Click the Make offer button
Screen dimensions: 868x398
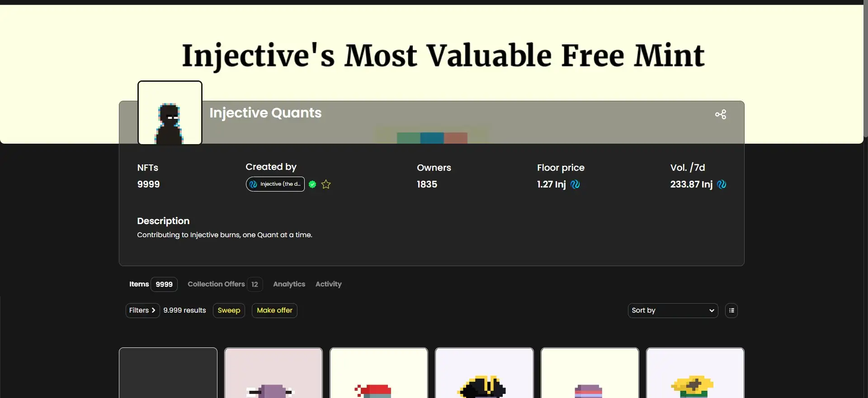(274, 310)
